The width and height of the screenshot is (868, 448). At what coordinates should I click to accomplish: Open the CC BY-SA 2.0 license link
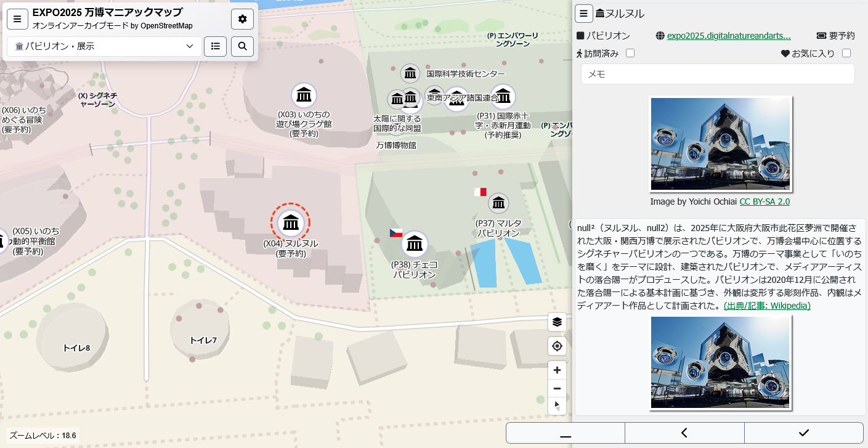(x=765, y=202)
